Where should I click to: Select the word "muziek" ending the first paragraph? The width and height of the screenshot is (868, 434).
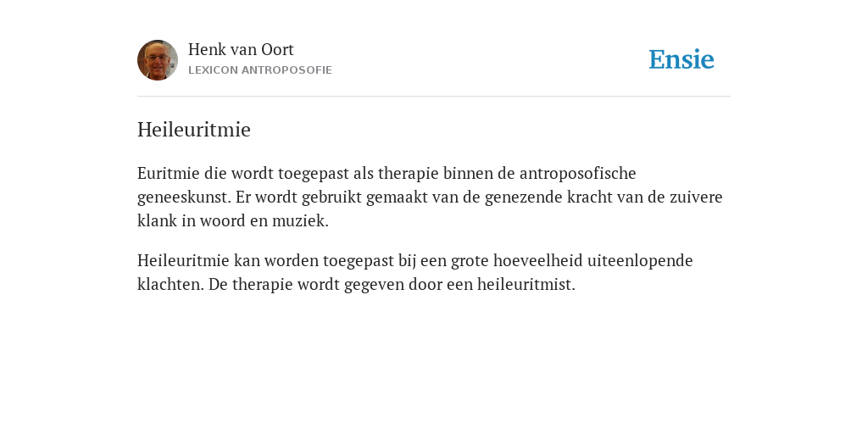(x=298, y=221)
